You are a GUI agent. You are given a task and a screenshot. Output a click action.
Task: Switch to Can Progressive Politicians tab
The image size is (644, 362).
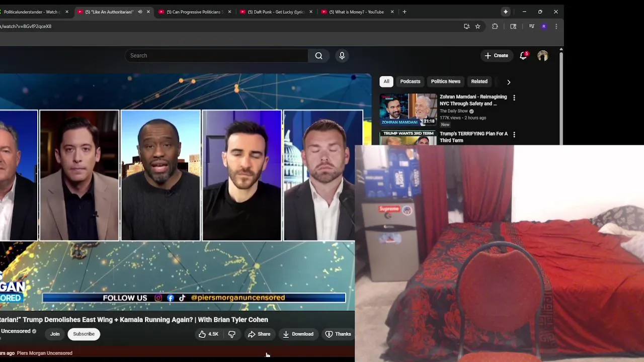tap(194, 12)
